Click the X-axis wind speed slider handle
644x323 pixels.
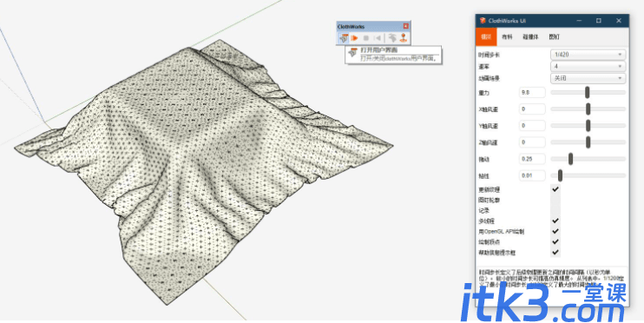[588, 109]
